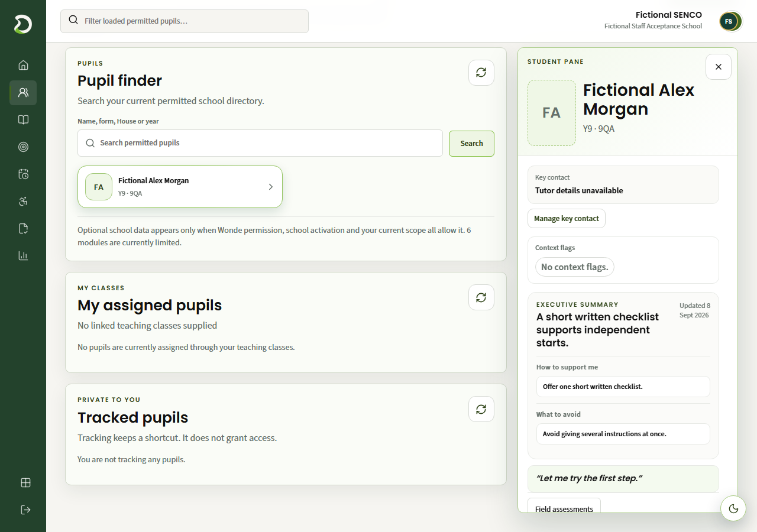Screen dimensions: 757x532
Task: Click the "Pupil finder" heading
Action: click(119, 80)
